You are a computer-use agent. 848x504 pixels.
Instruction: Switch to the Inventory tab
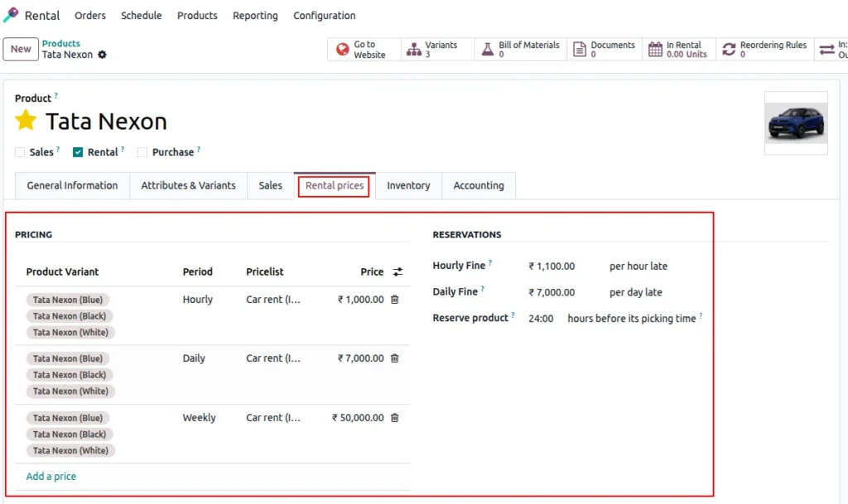tap(408, 185)
